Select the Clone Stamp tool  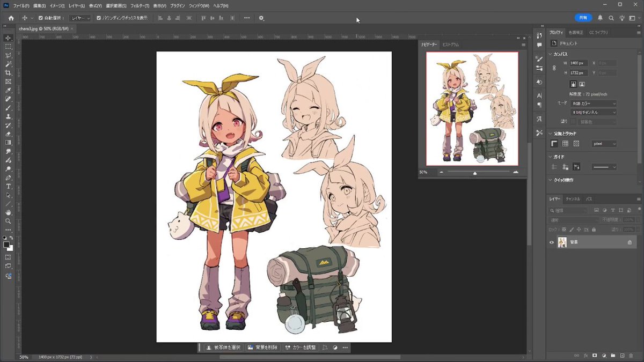[8, 116]
